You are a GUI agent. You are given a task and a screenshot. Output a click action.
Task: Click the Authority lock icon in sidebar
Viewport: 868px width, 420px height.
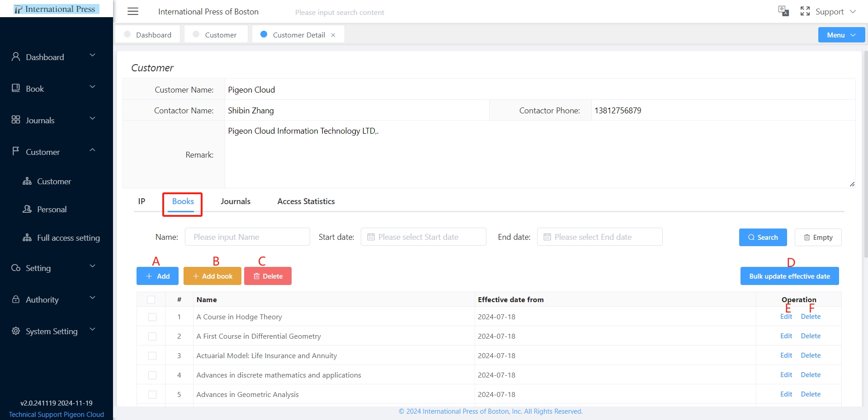16,299
